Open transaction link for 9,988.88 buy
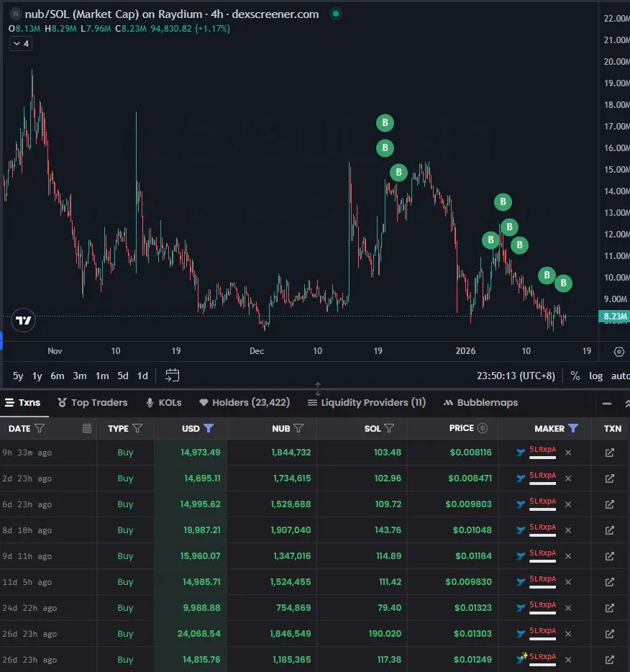The image size is (630, 672). (610, 608)
